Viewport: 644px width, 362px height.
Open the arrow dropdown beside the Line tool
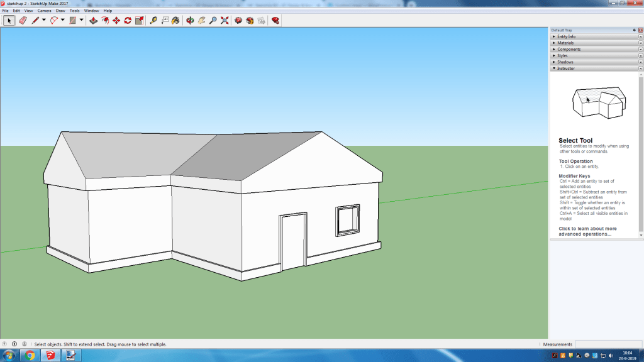coord(44,21)
